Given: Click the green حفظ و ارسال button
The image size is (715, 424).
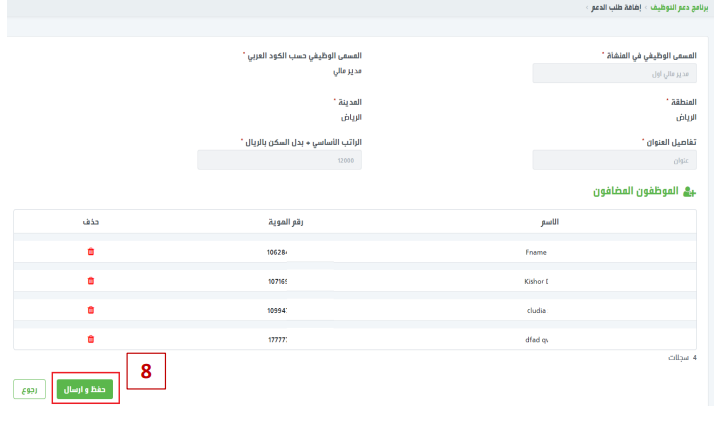Looking at the screenshot, I should (x=85, y=389).
